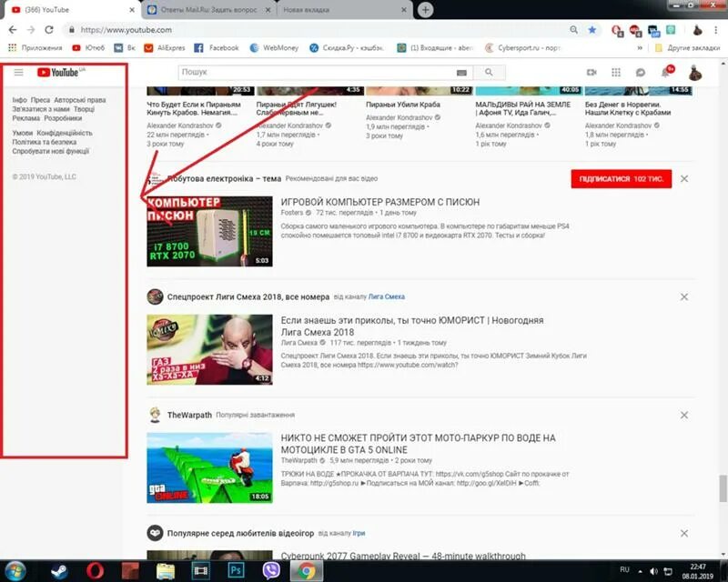Open the Chrome three-dot menu
Image resolution: width=728 pixels, height=582 pixels.
715,30
